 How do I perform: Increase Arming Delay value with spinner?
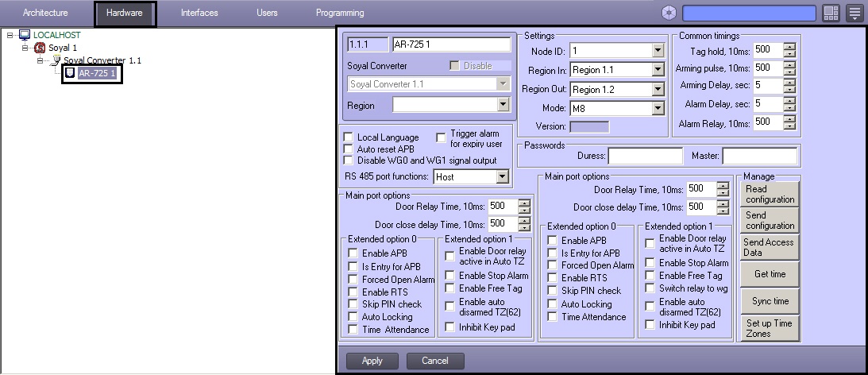point(789,82)
